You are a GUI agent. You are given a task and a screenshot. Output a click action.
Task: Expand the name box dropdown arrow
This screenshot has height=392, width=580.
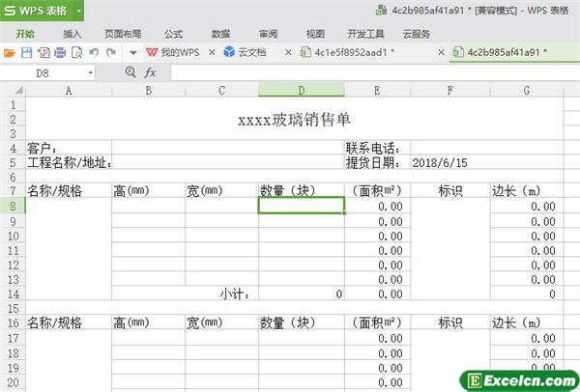click(x=90, y=72)
